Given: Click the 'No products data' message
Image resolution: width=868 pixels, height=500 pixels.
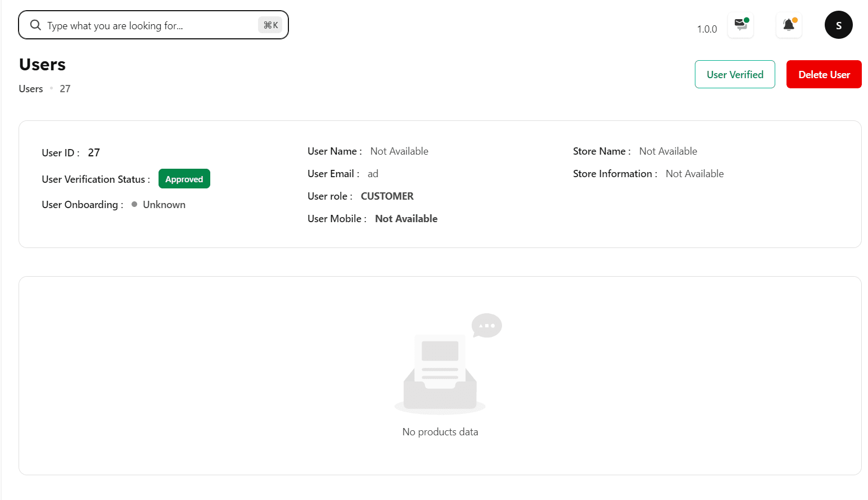Looking at the screenshot, I should coord(440,432).
